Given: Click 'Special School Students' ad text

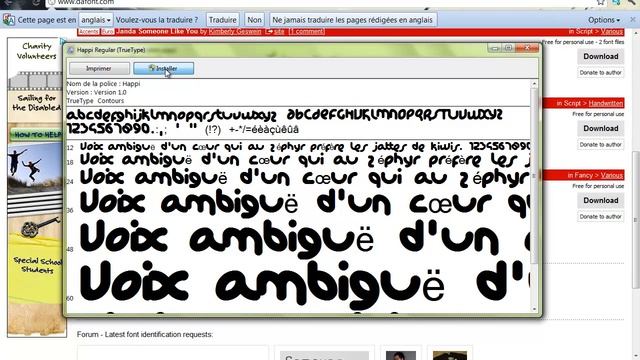Looking at the screenshot, I should coord(37,265).
